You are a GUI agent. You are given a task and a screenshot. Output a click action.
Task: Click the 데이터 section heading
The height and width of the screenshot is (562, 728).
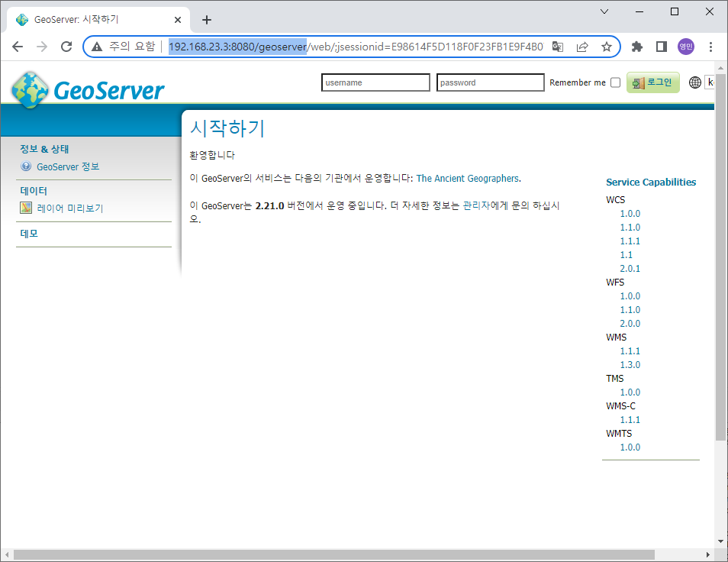pyautogui.click(x=34, y=191)
